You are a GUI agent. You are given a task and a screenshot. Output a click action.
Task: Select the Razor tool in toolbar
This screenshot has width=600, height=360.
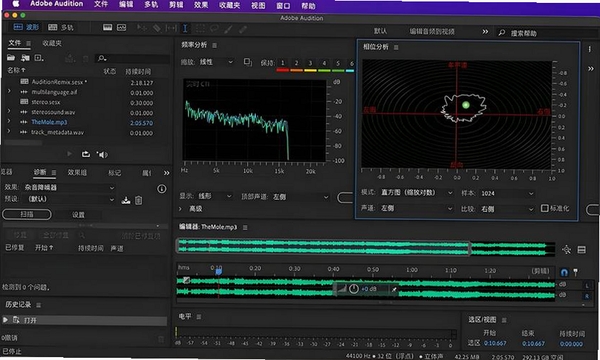pos(157,28)
